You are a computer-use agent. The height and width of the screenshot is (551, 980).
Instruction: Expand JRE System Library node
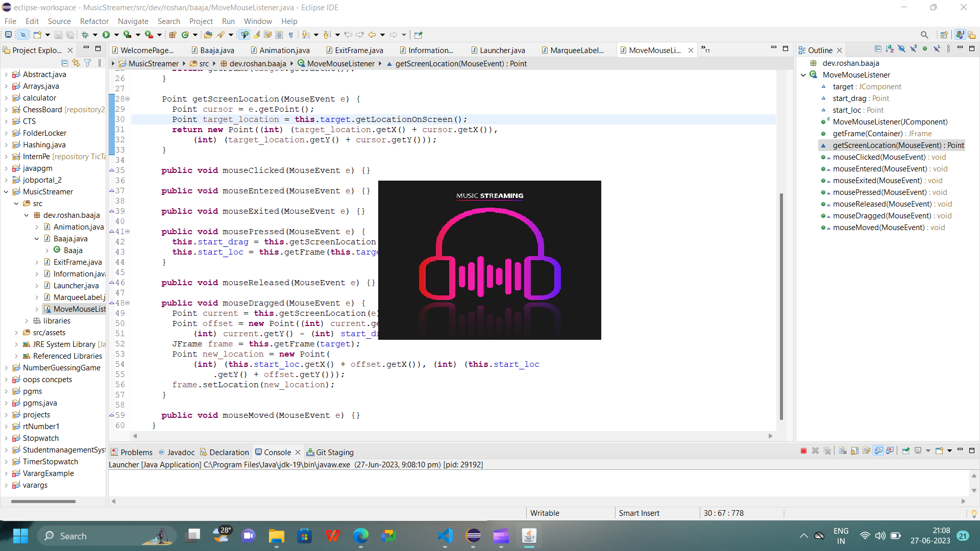click(x=16, y=344)
